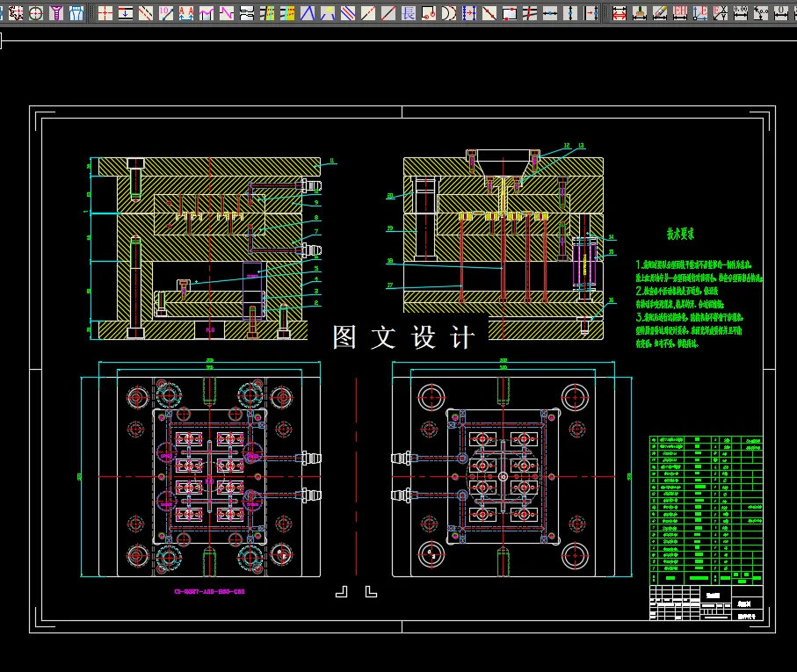Image resolution: width=797 pixels, height=672 pixels.
Task: Click the blue 長 length character icon
Action: [408, 12]
